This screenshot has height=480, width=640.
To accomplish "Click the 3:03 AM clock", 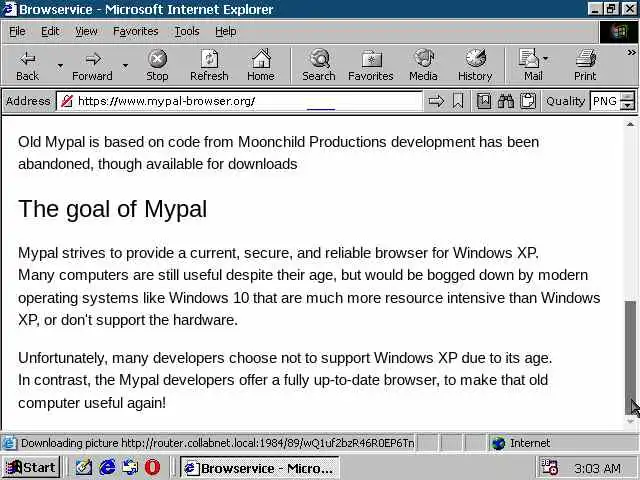I will coord(598,468).
